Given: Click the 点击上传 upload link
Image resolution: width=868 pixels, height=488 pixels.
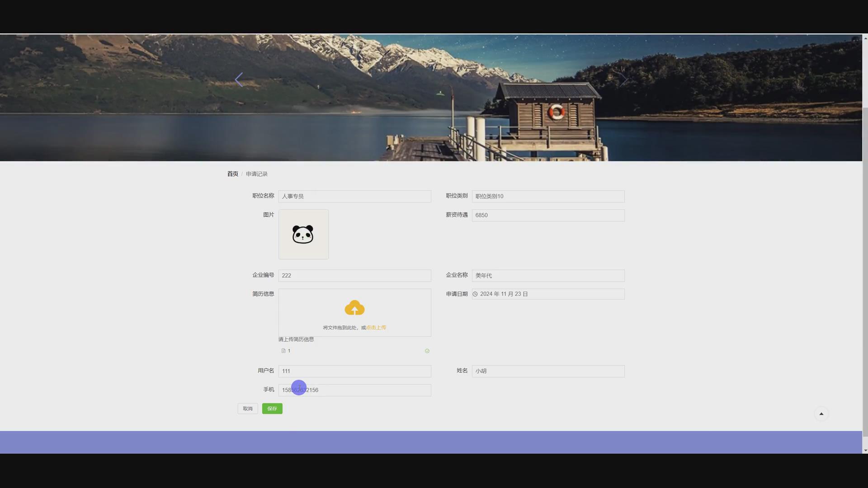Looking at the screenshot, I should coord(376,328).
